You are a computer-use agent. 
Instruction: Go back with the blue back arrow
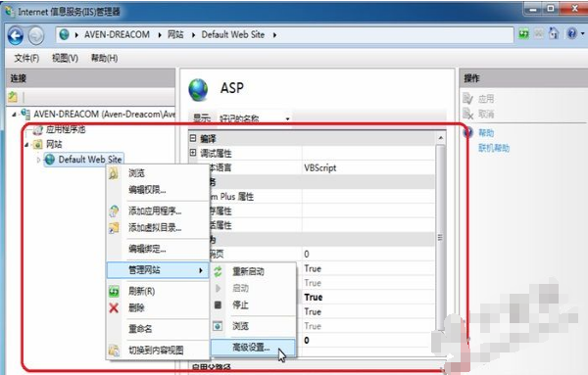16,36
